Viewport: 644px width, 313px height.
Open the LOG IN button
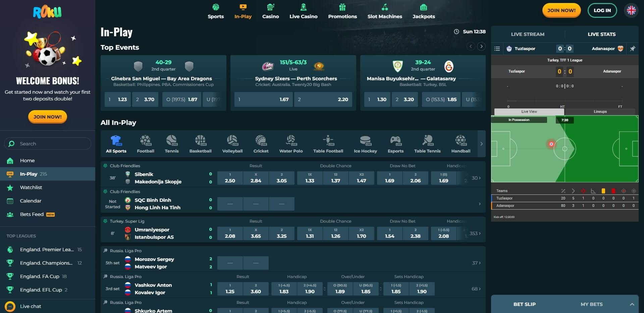pos(602,10)
